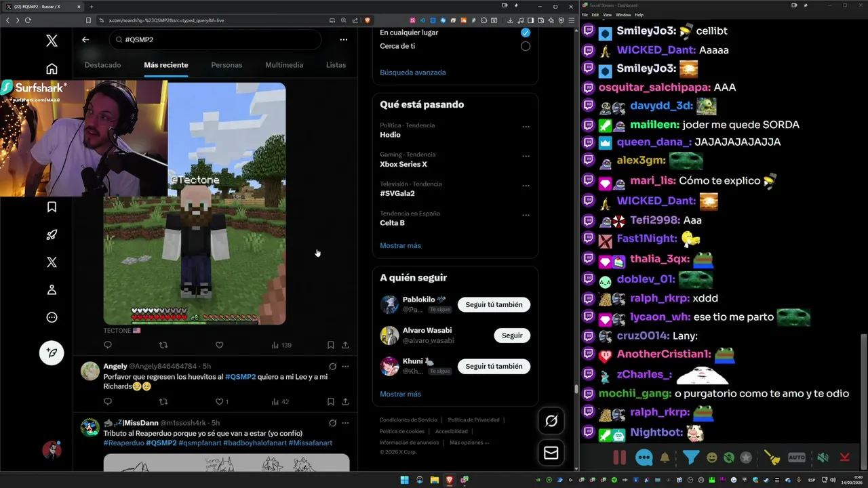Image resolution: width=868 pixels, height=488 pixels.
Task: Click the green crossed-circle icon in Social Stream
Action: coord(729,457)
